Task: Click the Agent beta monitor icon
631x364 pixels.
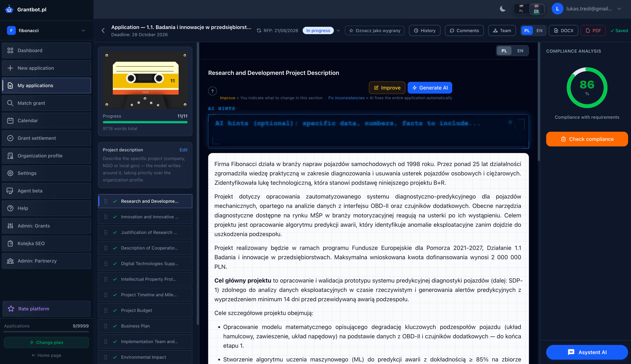Action: point(10,191)
